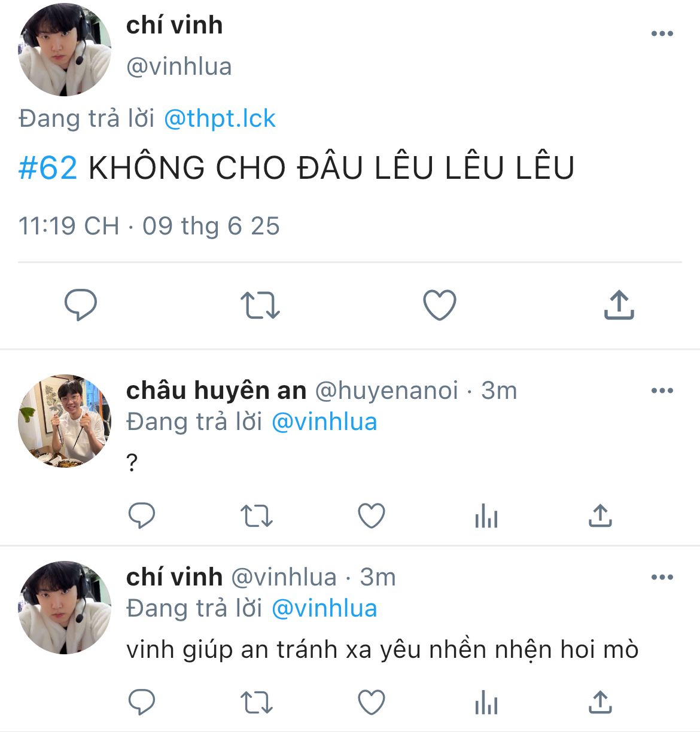Open the more options menu on main tweet
Image resolution: width=700 pixels, height=732 pixels.
pyautogui.click(x=662, y=33)
